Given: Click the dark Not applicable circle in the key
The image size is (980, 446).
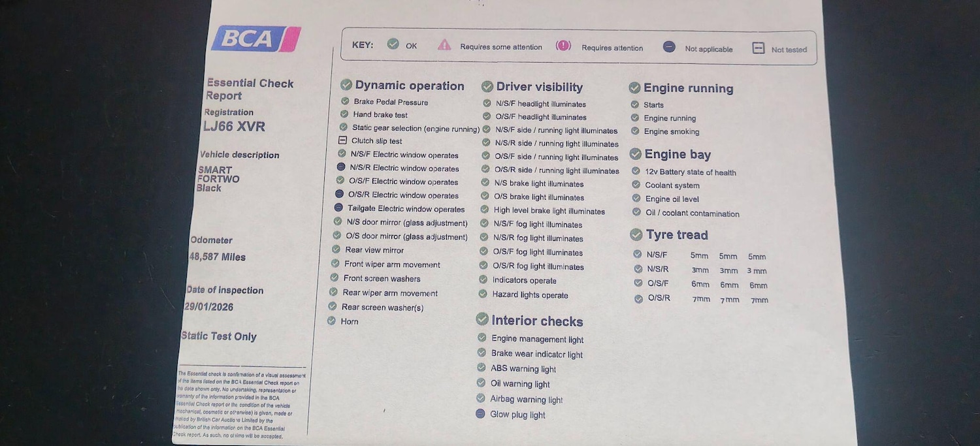Looking at the screenshot, I should 668,47.
